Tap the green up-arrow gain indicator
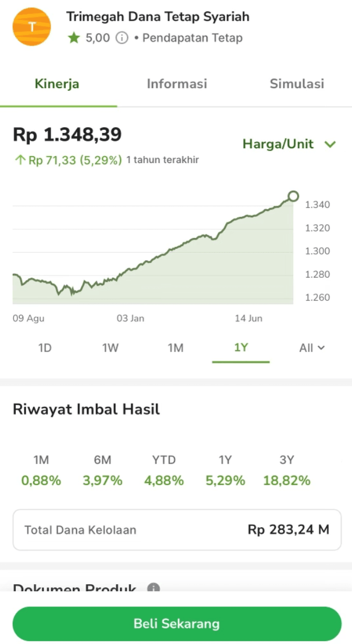The width and height of the screenshot is (352, 644). click(20, 160)
